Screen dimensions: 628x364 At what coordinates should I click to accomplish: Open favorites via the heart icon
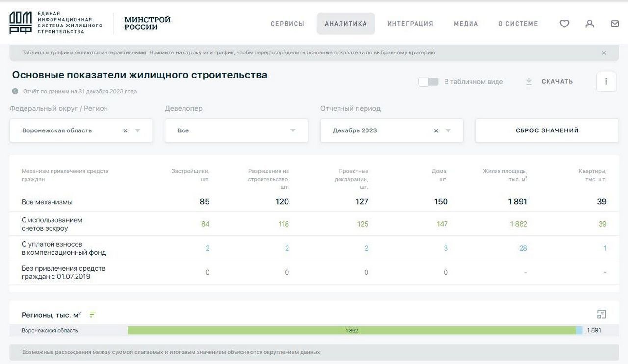point(564,24)
